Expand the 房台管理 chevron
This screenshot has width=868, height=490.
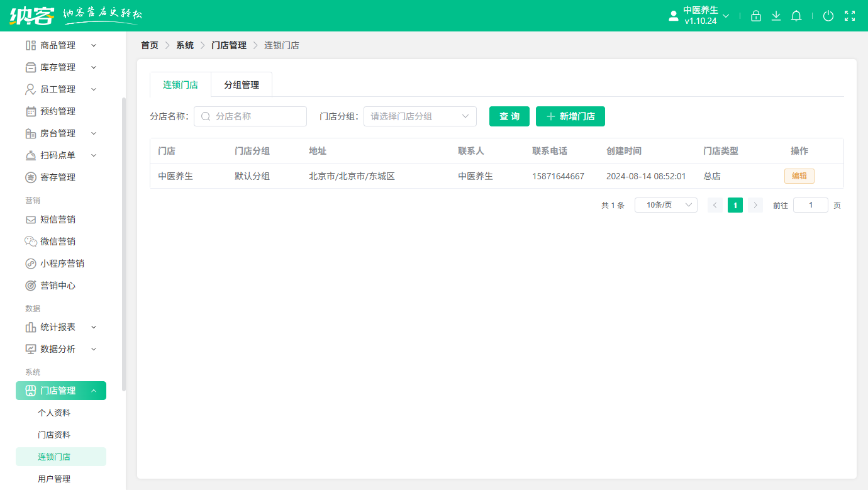pyautogui.click(x=94, y=133)
